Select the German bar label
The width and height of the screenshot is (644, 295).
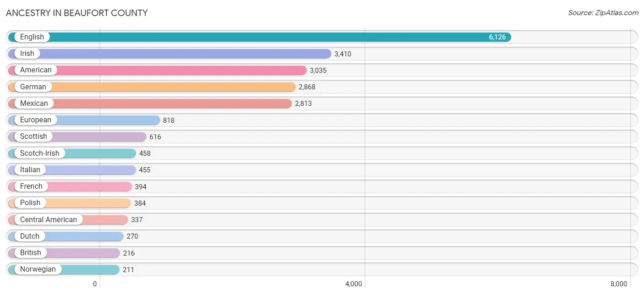pos(33,87)
